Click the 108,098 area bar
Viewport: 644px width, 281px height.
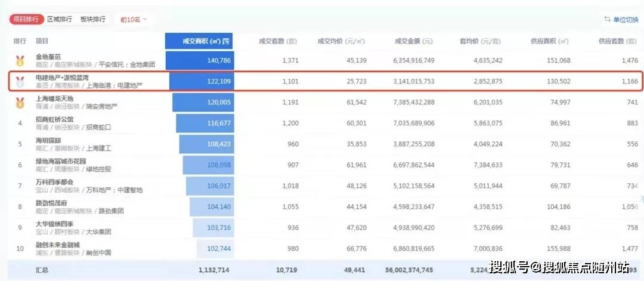click(x=209, y=166)
